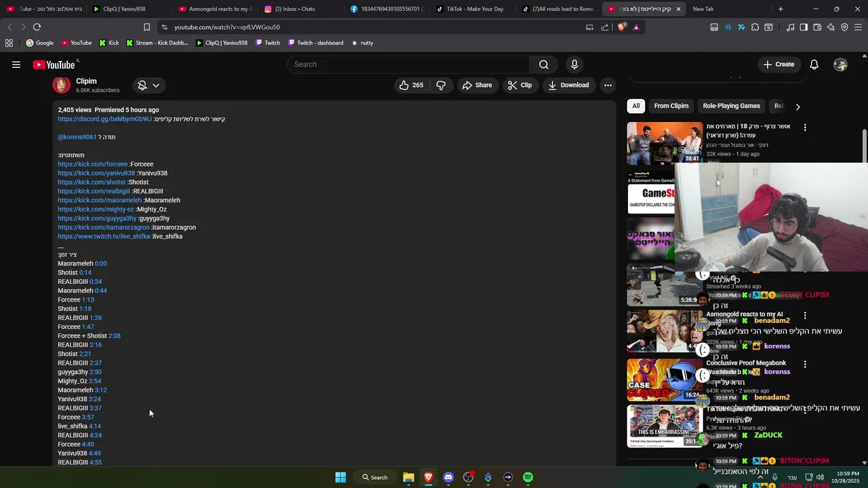868x488 pixels.
Task: Open the Brave Rewards triangle icon
Action: (x=636, y=27)
